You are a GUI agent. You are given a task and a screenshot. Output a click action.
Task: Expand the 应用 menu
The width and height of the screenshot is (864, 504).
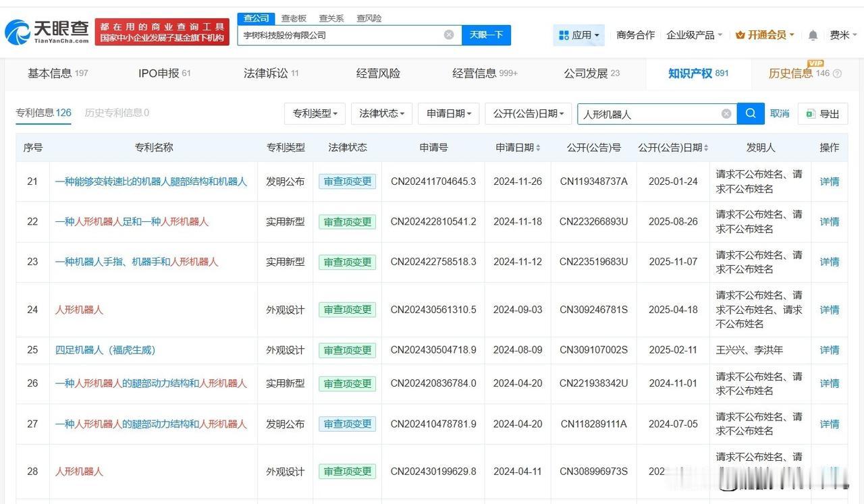(578, 35)
